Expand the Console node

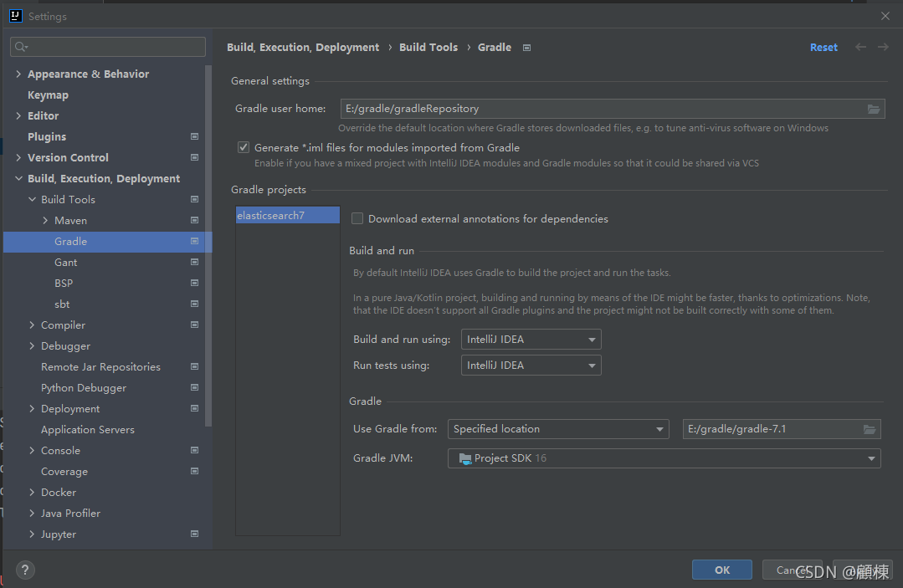coord(32,451)
